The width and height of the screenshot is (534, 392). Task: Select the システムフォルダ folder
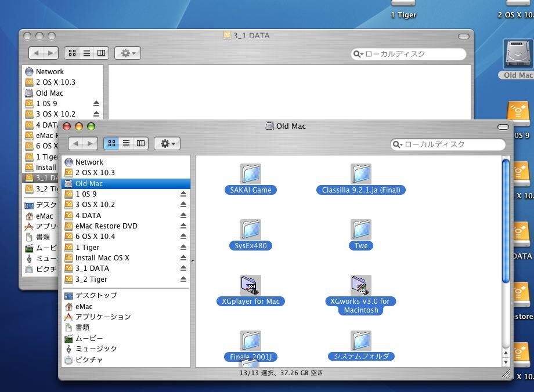pos(360,341)
